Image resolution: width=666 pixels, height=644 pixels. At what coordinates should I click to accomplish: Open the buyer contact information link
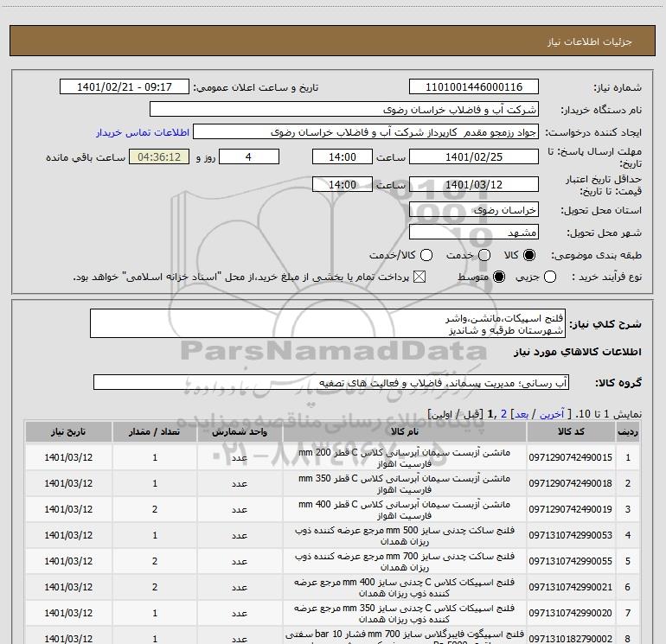tap(143, 132)
